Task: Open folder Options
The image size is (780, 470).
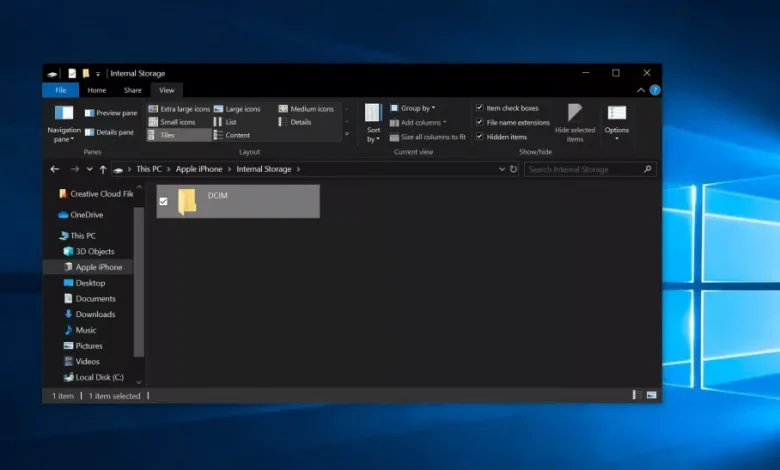Action: pos(617,124)
